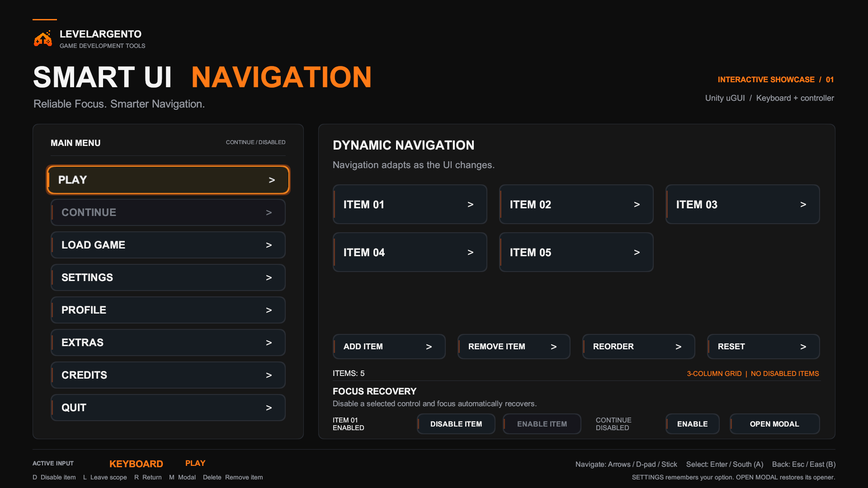Open SETTINGS in the main menu

pos(168,277)
